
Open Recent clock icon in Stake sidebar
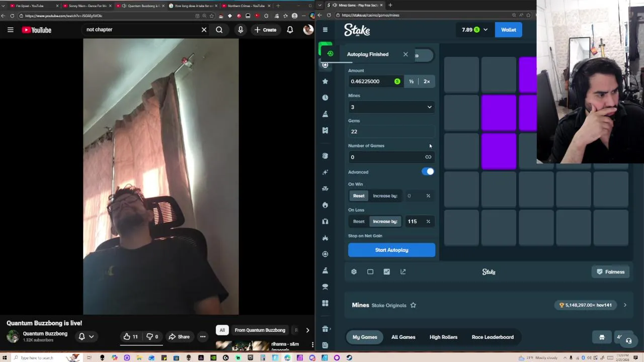pos(325,98)
